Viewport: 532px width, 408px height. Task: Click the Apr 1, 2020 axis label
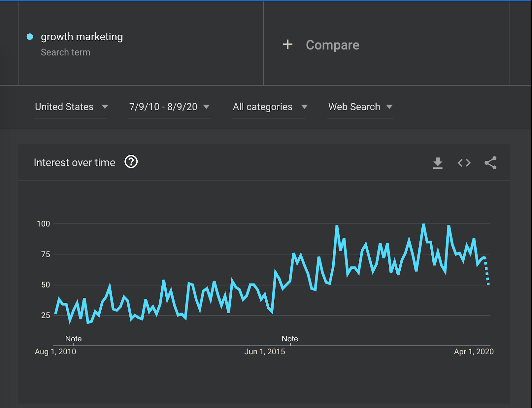coord(474,351)
